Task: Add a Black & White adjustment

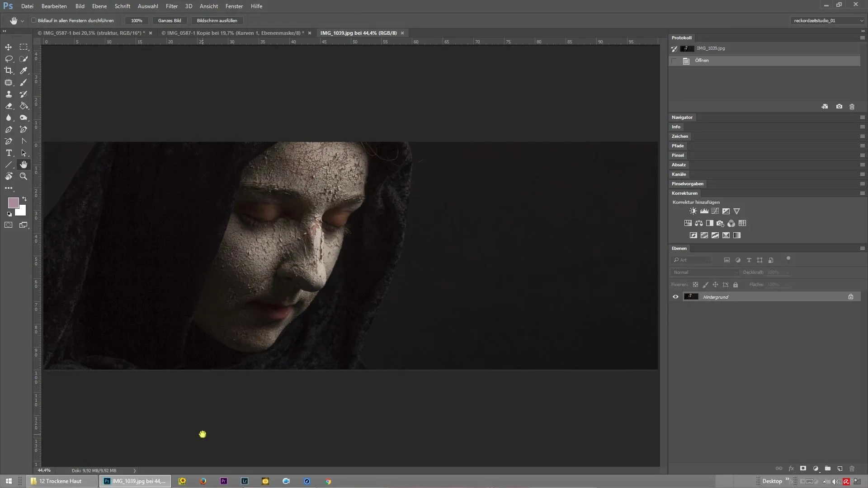Action: pos(710,223)
